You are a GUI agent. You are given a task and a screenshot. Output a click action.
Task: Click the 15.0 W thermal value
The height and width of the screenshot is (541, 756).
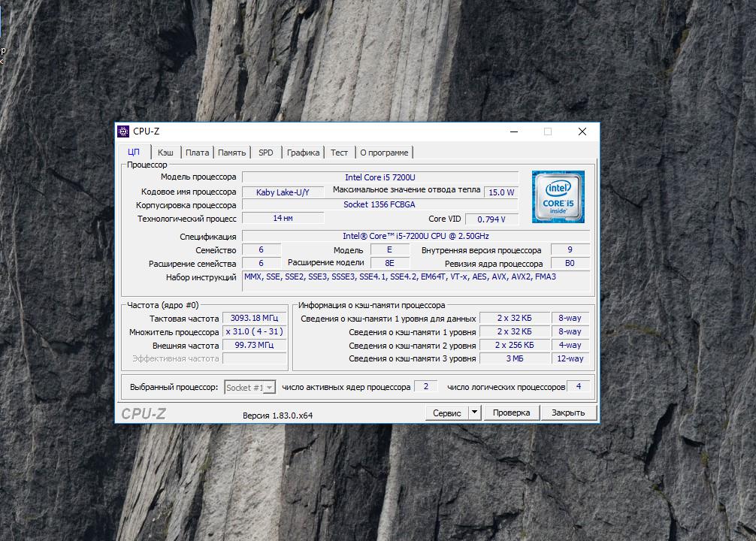501,192
